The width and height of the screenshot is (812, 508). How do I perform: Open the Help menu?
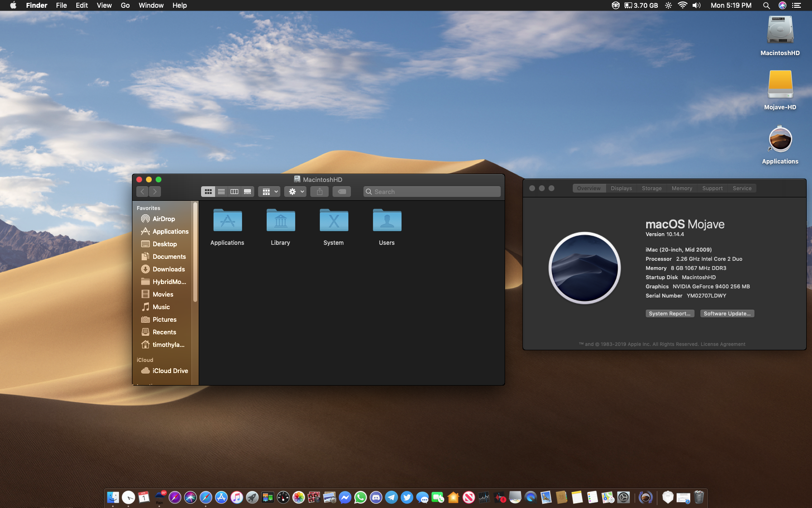179,5
